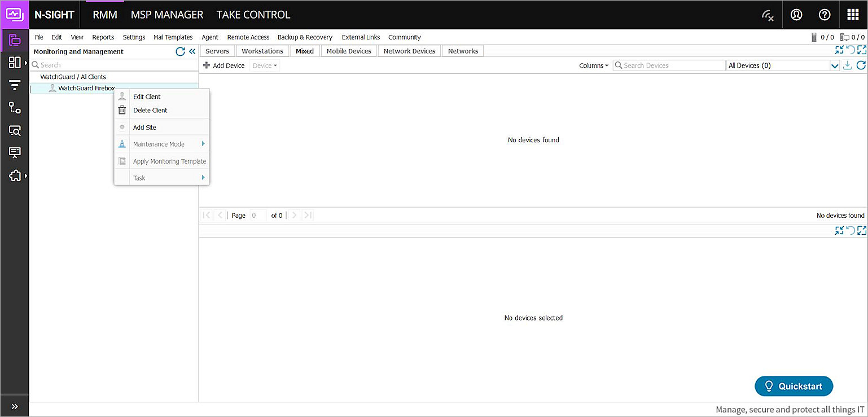Open the External Links menu

[x=361, y=37]
